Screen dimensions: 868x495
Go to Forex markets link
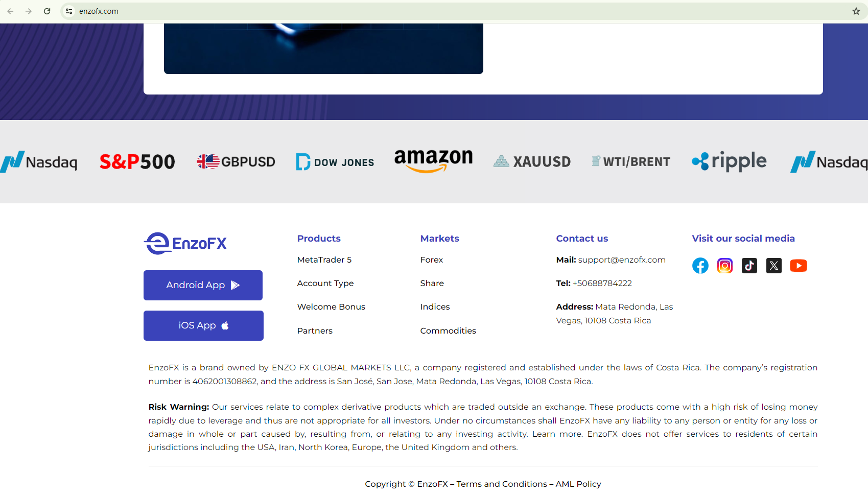[432, 260]
